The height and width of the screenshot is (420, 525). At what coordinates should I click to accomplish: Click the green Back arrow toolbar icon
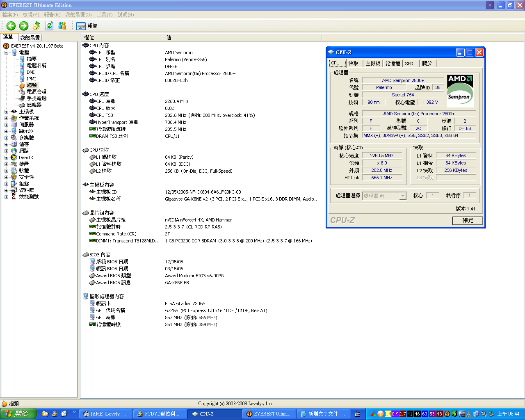coord(11,26)
